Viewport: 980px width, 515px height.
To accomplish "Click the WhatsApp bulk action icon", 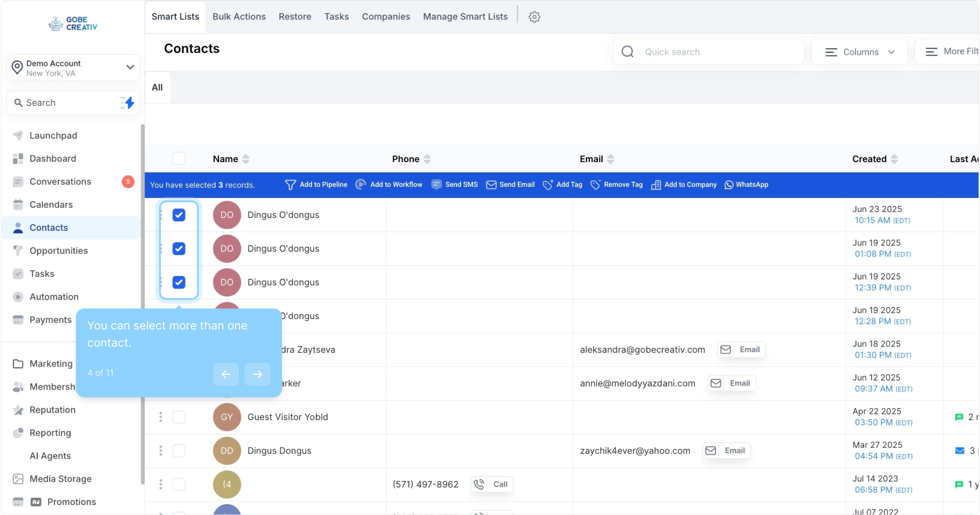I will [x=729, y=185].
